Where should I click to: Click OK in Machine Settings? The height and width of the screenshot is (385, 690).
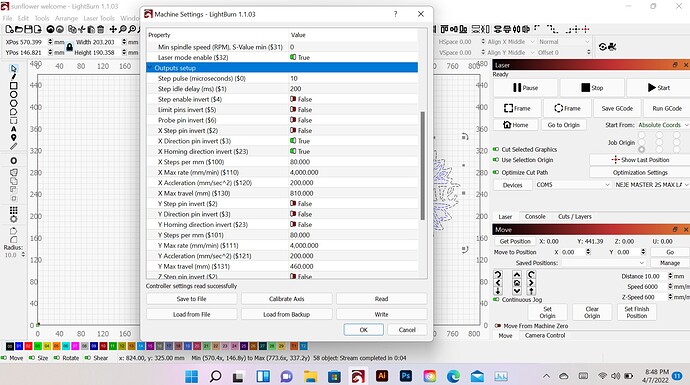point(363,330)
